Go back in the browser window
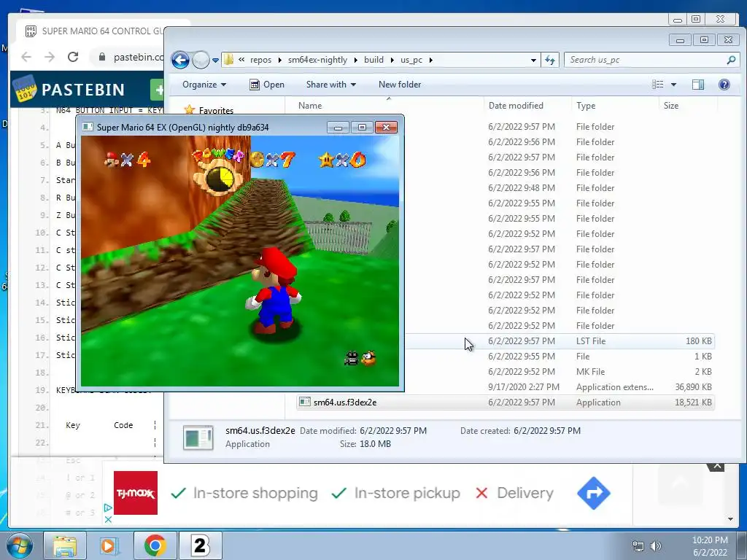 (x=26, y=57)
